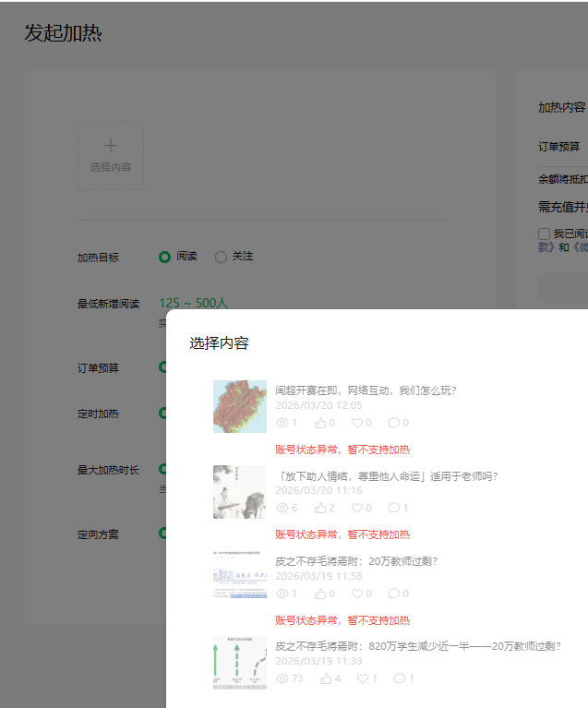Click the 125 ~ 500人 estimate value
Viewport: 588px width, 708px height.
[x=193, y=303]
